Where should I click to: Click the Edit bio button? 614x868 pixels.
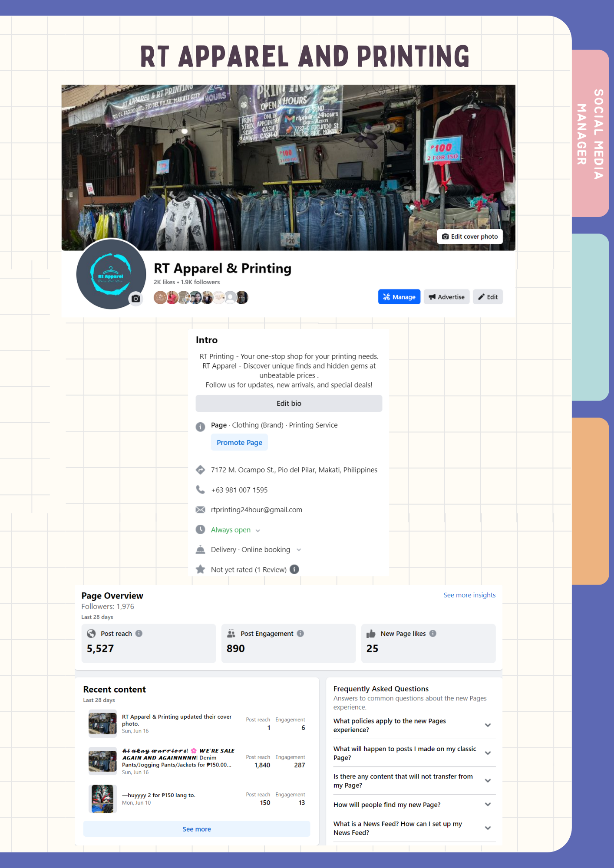pyautogui.click(x=289, y=403)
